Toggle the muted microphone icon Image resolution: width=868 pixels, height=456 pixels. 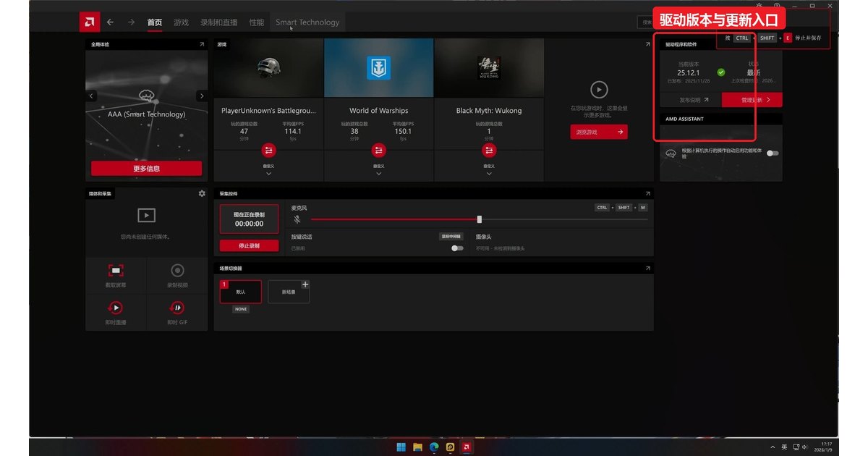tap(297, 219)
